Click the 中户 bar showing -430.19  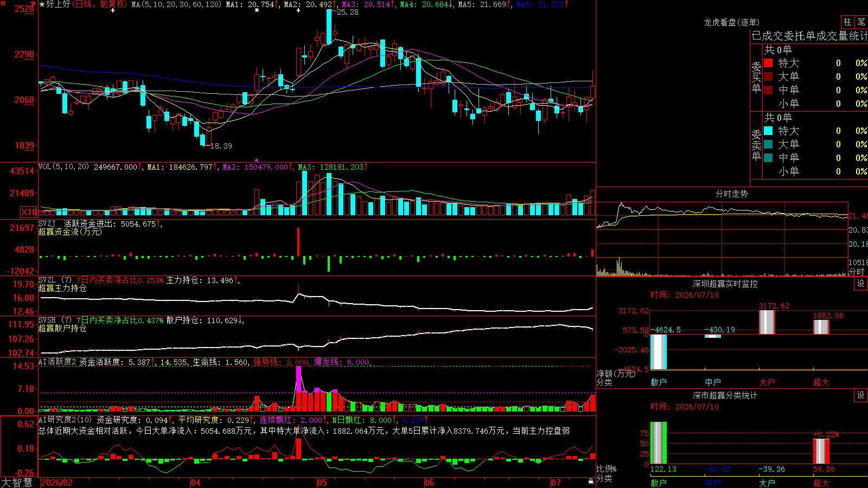coord(713,336)
